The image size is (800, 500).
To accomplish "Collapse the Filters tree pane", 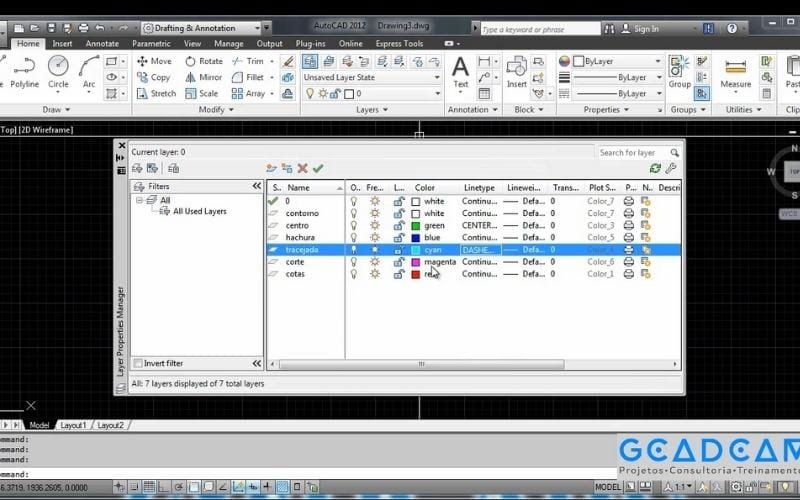I will pos(257,186).
